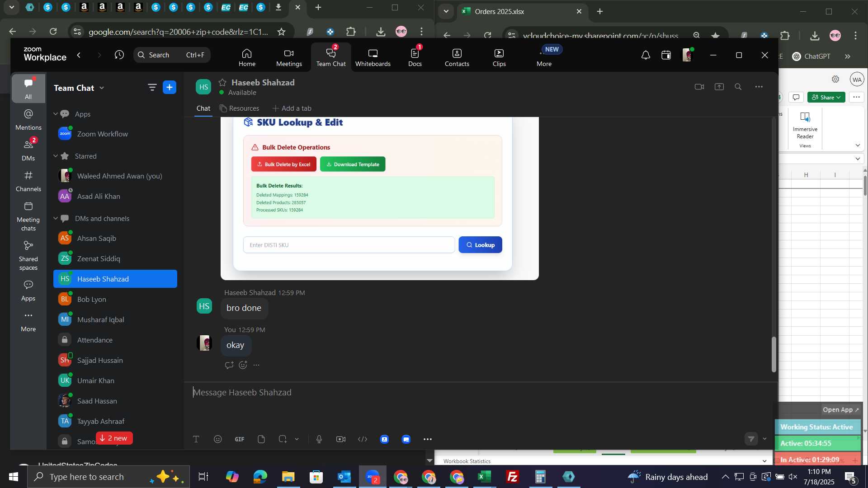Open the calendar icon in Zoom header
This screenshot has height=488, width=868.
666,55
